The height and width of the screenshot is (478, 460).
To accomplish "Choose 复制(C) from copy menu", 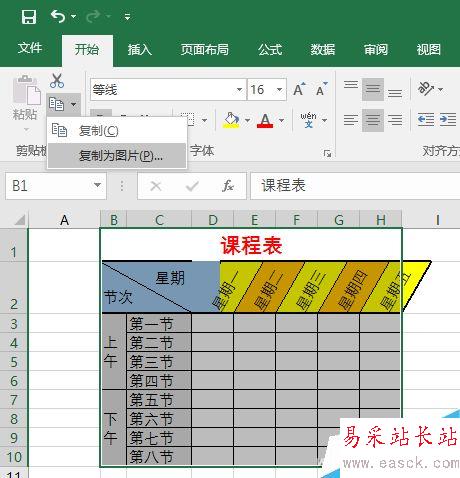I will 117,131.
